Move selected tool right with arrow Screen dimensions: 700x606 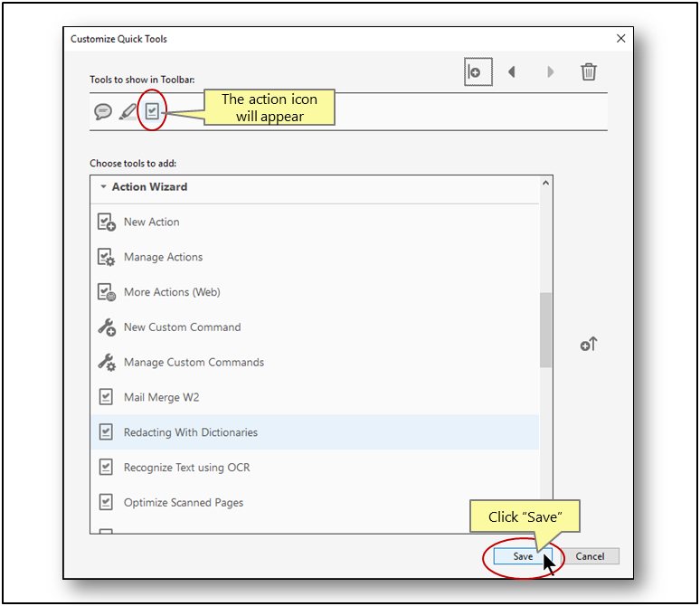[x=550, y=71]
